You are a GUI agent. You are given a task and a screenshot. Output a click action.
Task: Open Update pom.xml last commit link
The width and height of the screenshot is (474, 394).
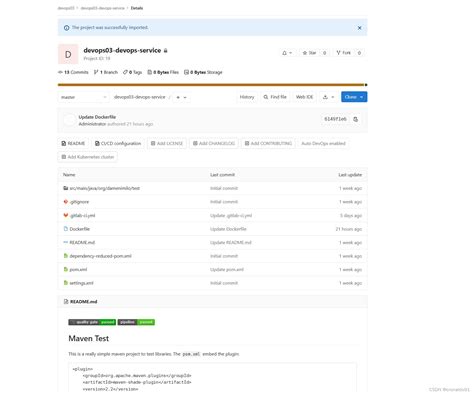coord(227,270)
